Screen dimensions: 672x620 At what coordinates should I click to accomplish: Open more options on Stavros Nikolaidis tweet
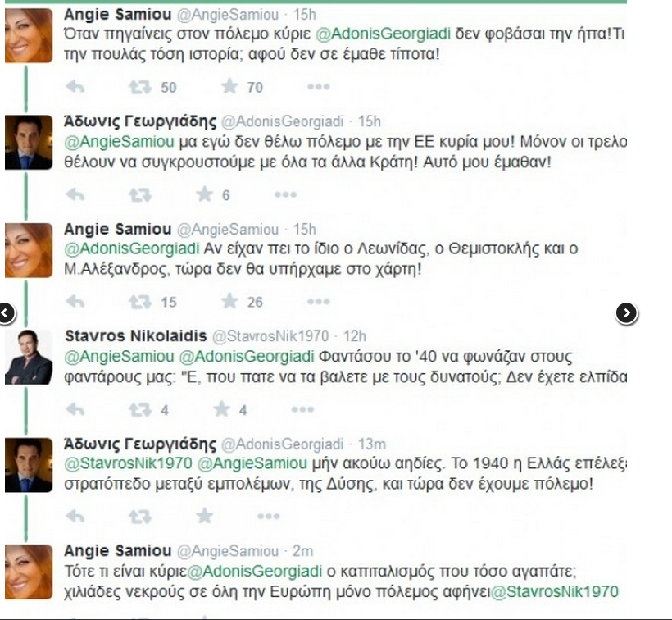coord(302,408)
